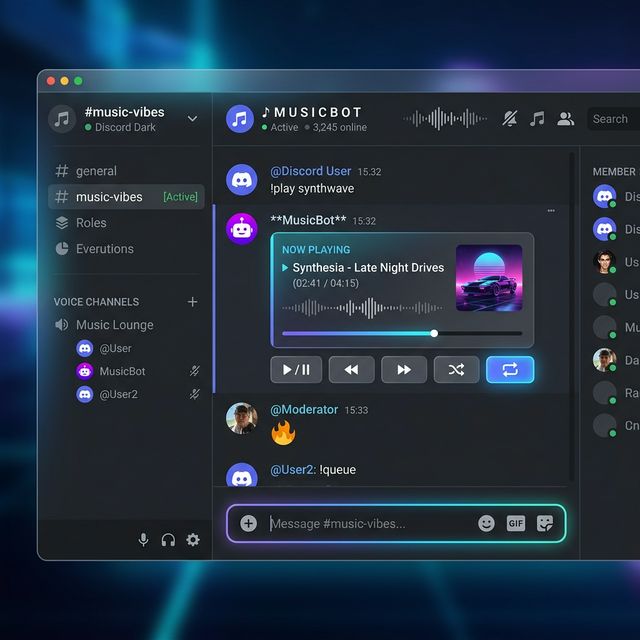
Task: Open @Moderator profile name
Action: tap(304, 409)
